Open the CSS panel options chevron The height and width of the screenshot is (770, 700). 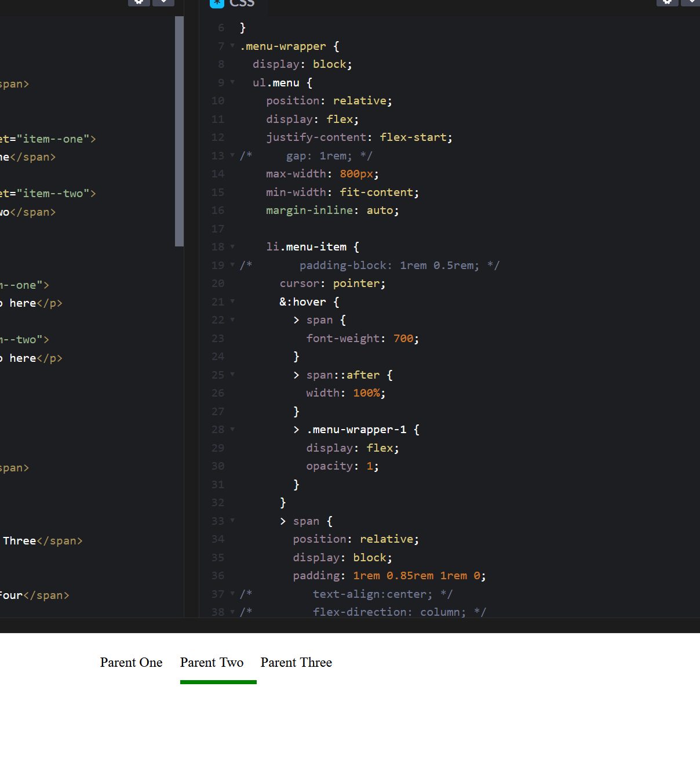(693, 3)
